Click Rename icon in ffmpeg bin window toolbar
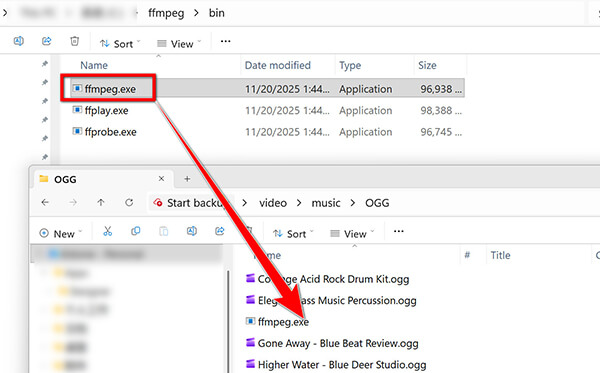The height and width of the screenshot is (373, 600). point(18,41)
